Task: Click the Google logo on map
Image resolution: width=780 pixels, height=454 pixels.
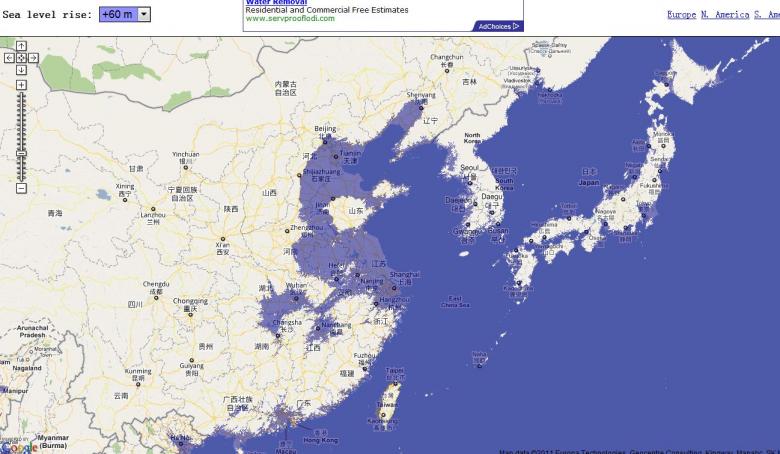Action: (x=19, y=448)
